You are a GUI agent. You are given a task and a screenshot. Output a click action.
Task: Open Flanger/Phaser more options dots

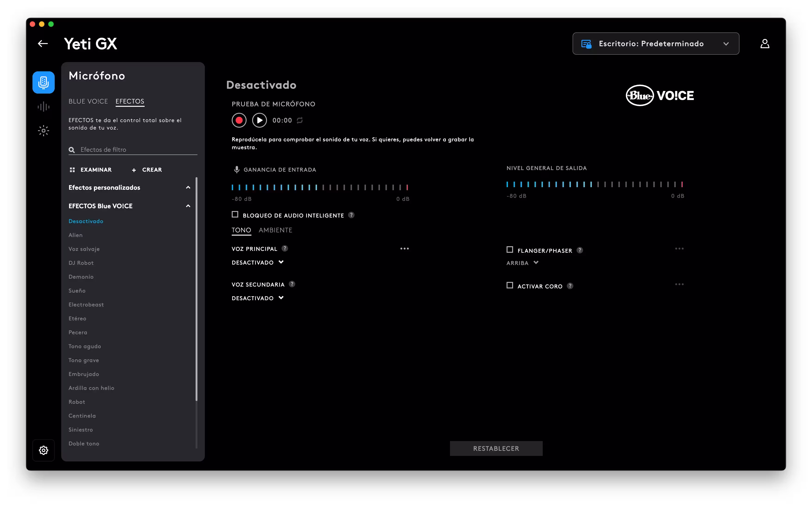[679, 249]
